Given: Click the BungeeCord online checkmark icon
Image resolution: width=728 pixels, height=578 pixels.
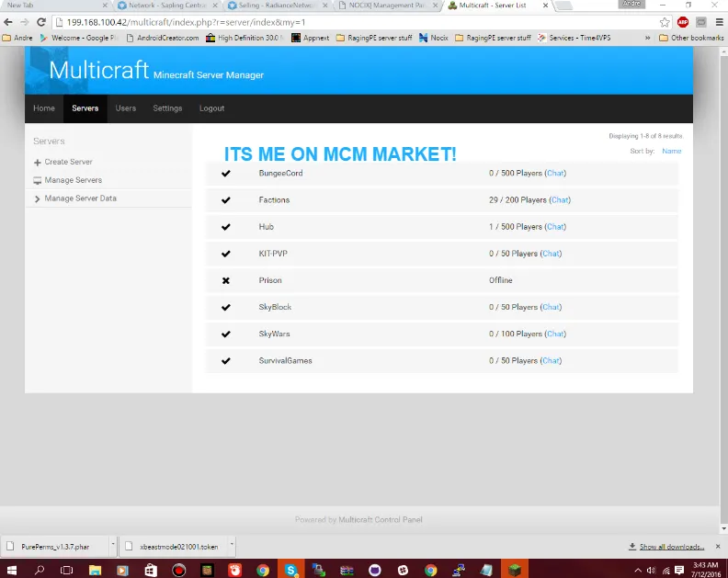Looking at the screenshot, I should (225, 173).
